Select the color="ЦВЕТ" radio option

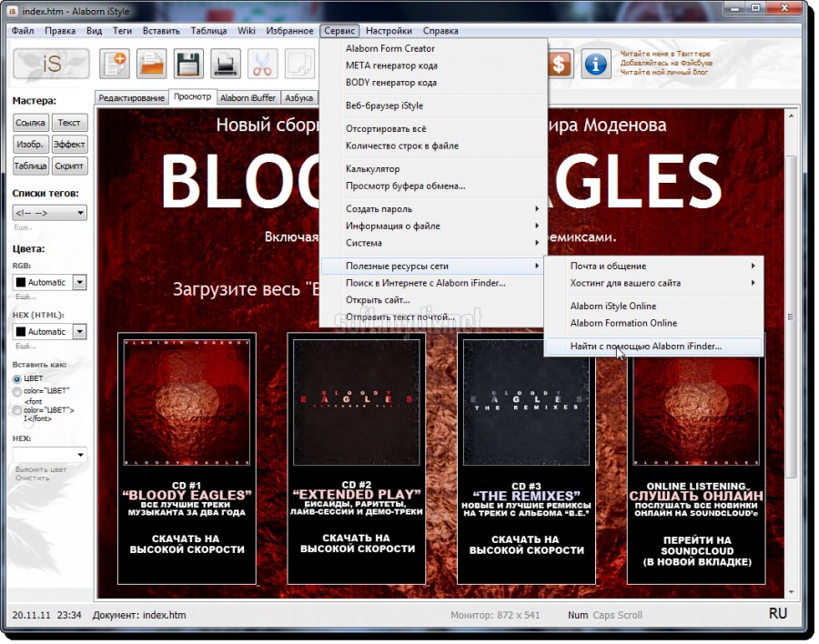[17, 391]
